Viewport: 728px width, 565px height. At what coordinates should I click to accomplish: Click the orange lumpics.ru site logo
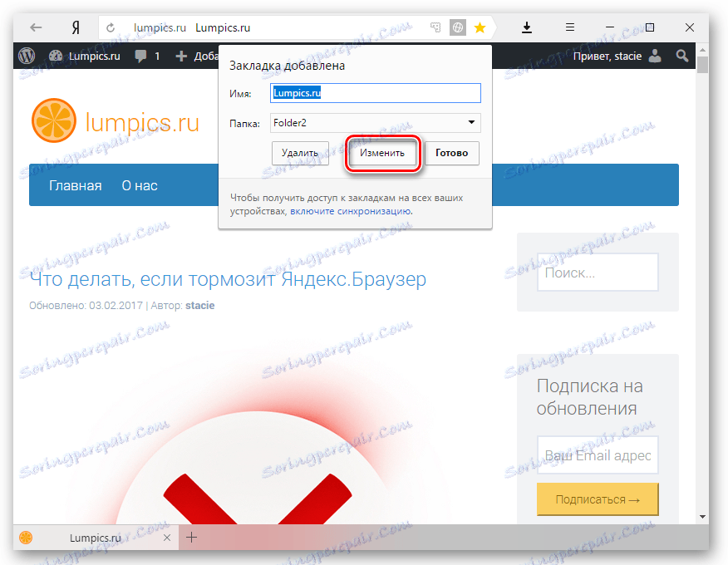coord(116,120)
